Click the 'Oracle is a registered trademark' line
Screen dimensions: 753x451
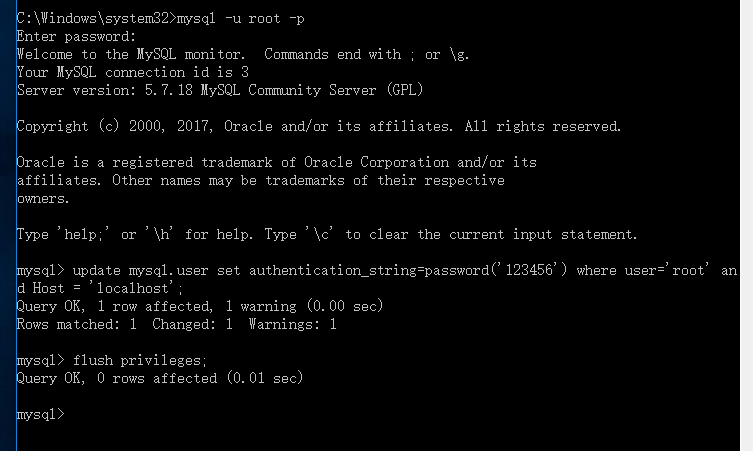point(277,162)
